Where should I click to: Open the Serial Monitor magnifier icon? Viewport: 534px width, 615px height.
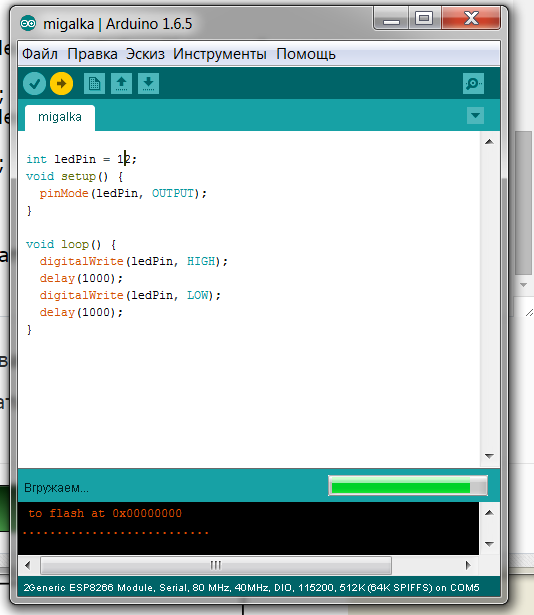click(x=473, y=84)
